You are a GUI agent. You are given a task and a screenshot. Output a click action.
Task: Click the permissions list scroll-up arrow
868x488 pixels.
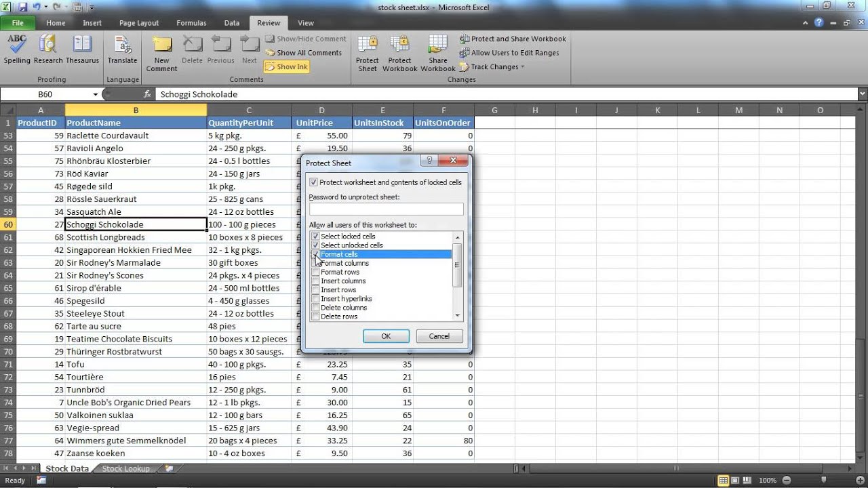pyautogui.click(x=458, y=237)
